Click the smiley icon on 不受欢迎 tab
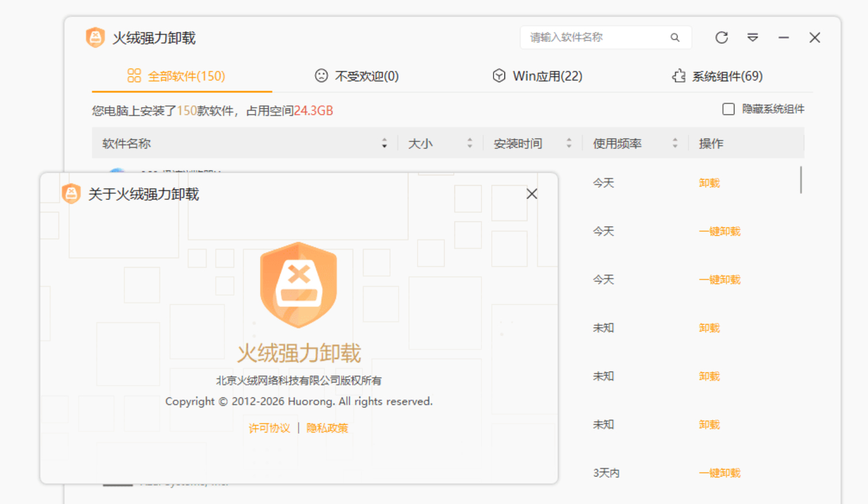 [x=321, y=75]
